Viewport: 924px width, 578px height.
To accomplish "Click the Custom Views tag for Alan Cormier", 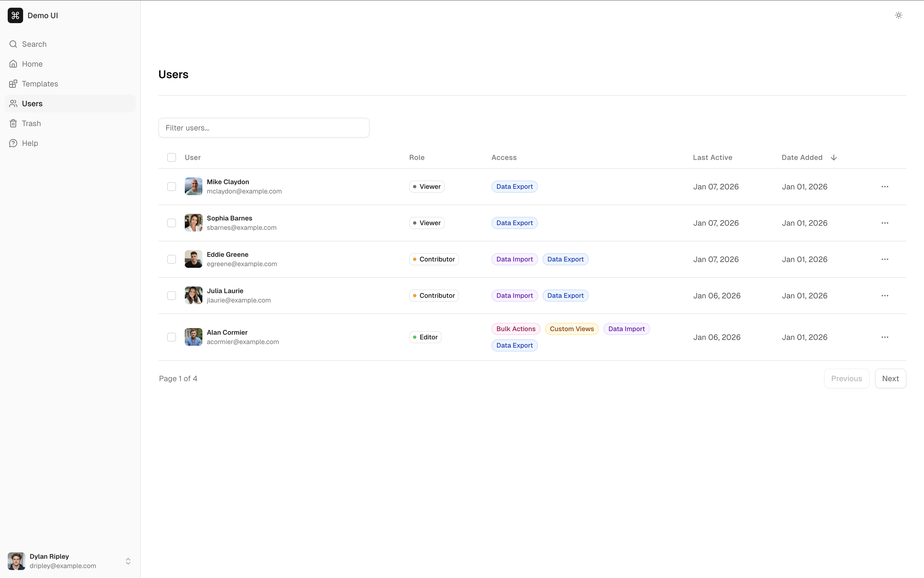I will 571,329.
